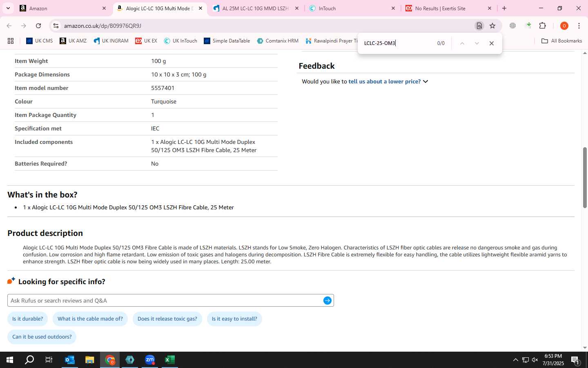Close the Exertis Site tab
The image size is (588, 368).
point(490,8)
